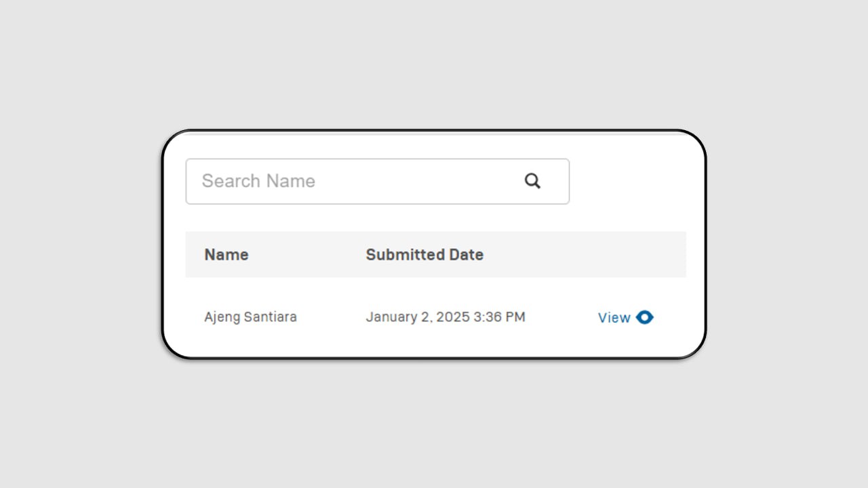Run the search using the magnifier button

coord(532,181)
